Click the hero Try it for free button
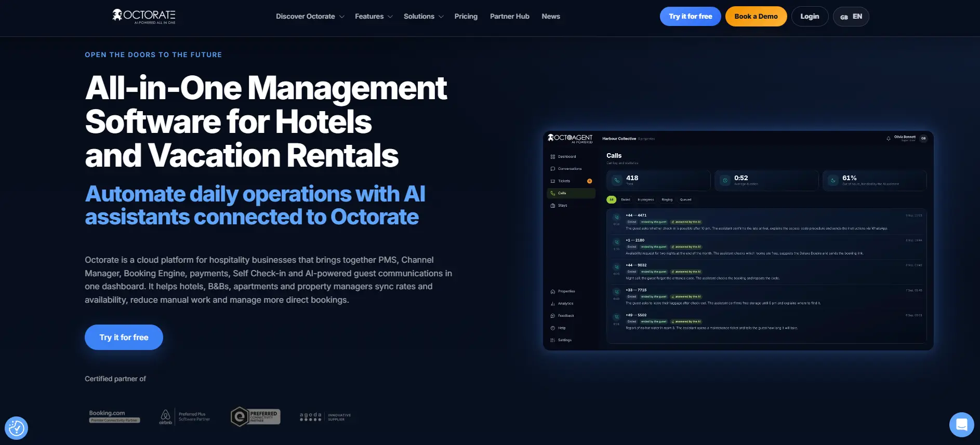This screenshot has width=980, height=445. click(x=124, y=338)
